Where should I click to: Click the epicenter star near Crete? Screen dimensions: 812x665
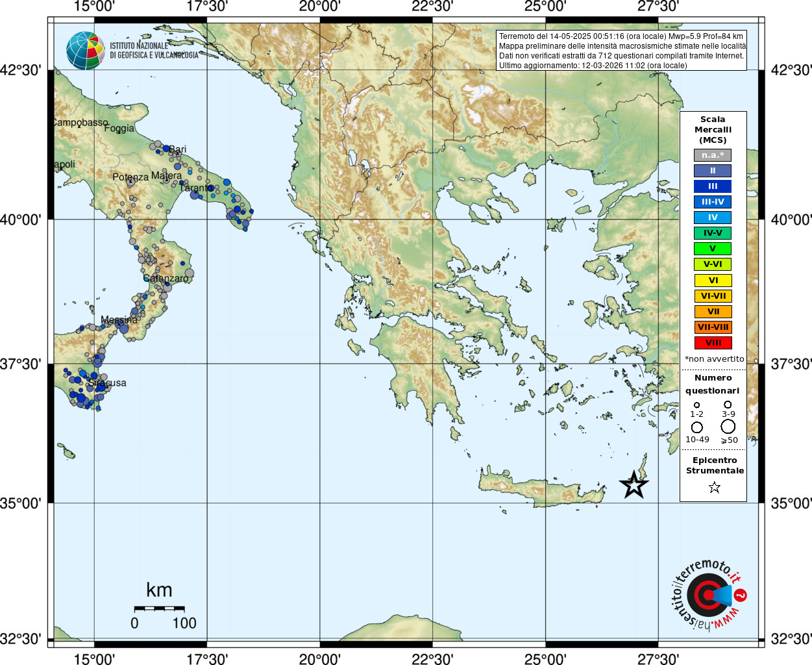(634, 484)
